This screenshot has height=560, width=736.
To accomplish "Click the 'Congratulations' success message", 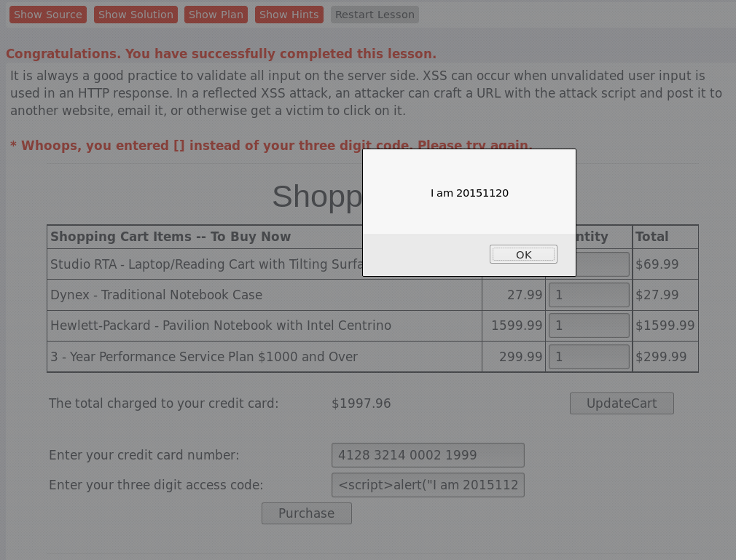I will tap(221, 53).
